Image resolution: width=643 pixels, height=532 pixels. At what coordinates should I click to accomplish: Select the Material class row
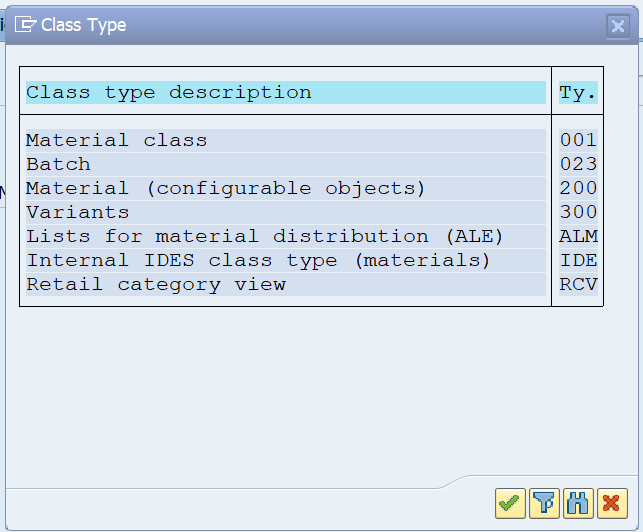(x=286, y=140)
